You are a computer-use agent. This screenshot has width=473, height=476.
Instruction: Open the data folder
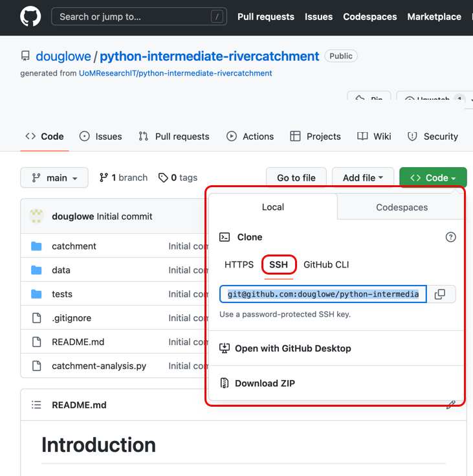pyautogui.click(x=61, y=270)
